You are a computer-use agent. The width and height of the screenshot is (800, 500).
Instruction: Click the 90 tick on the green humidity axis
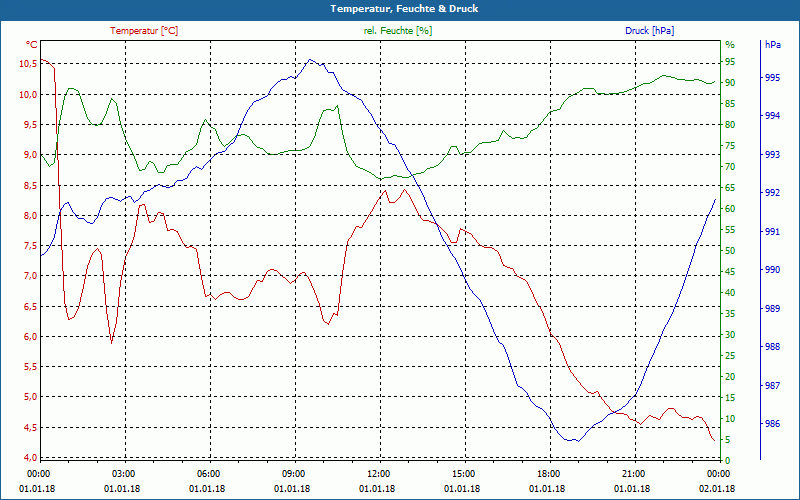[x=730, y=83]
